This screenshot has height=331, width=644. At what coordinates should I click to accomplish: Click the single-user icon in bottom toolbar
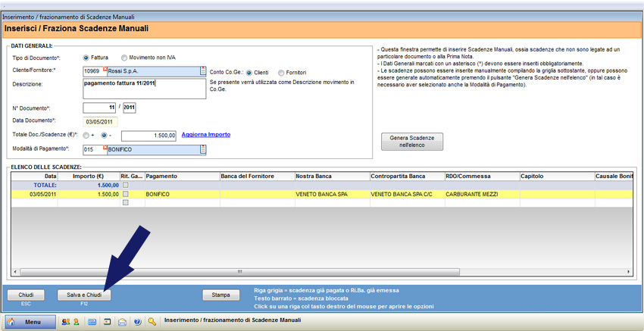pyautogui.click(x=76, y=322)
